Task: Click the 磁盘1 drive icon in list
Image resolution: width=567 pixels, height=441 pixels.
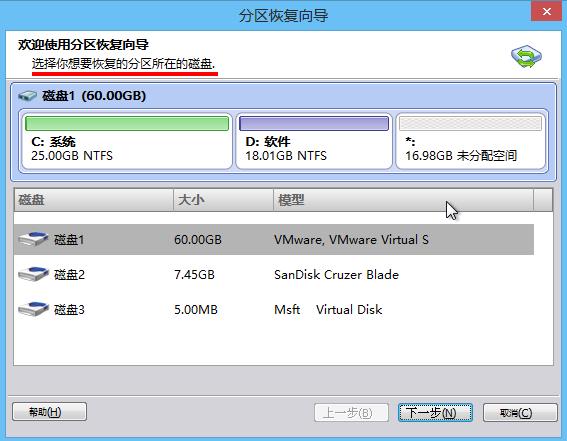Action: point(33,239)
